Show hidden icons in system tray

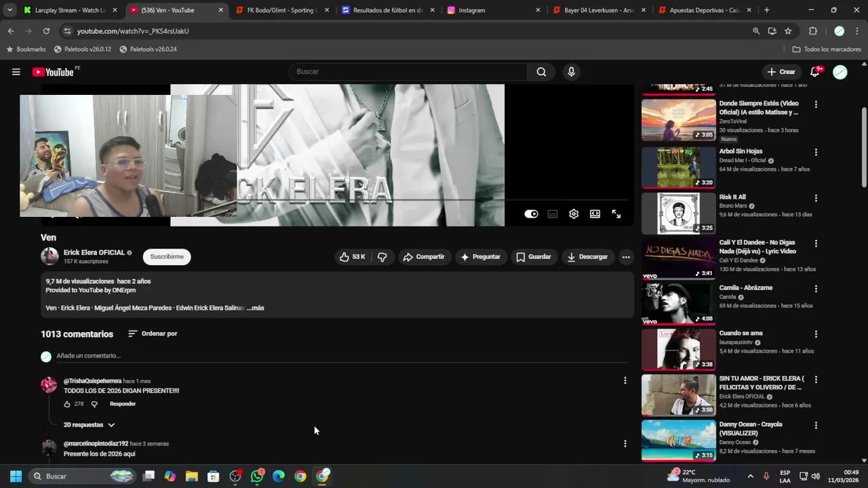pos(750,476)
